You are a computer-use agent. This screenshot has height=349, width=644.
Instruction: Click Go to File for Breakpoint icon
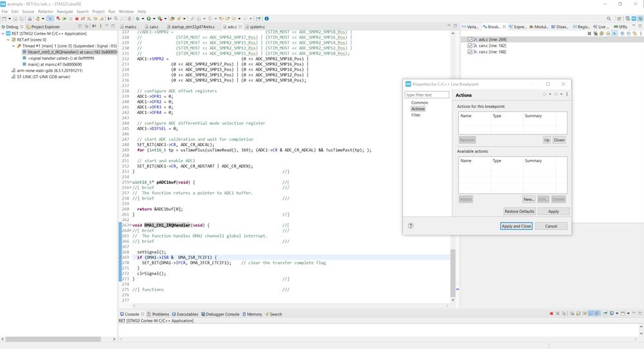(x=608, y=33)
